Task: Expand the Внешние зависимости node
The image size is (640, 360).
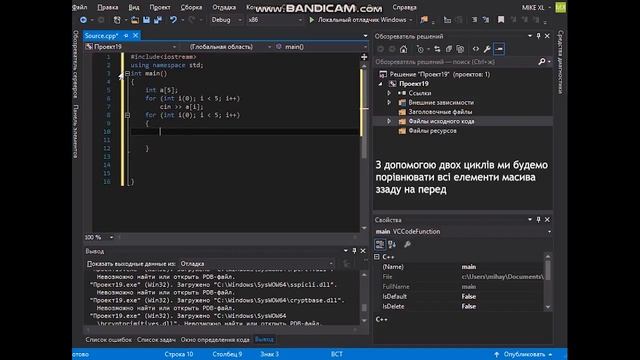Action: (x=389, y=102)
